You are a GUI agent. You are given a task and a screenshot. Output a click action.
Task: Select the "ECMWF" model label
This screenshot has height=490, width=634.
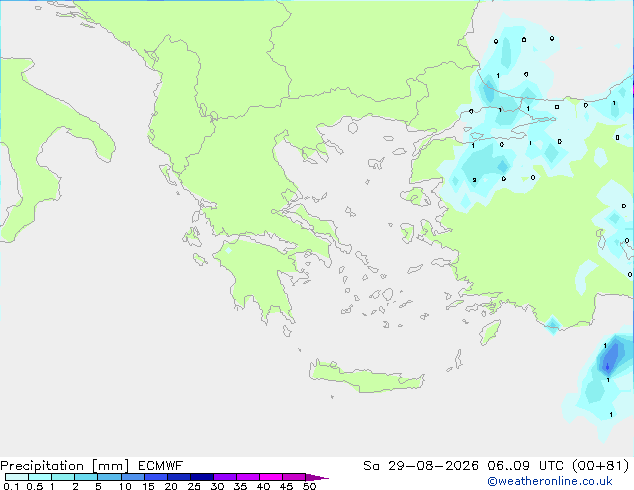(x=161, y=466)
